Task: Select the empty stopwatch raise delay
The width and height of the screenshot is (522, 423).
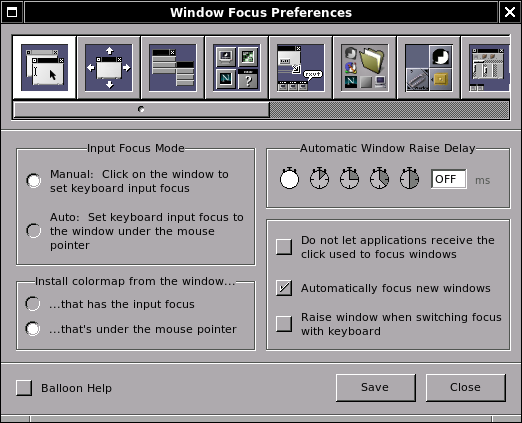Action: [289, 178]
